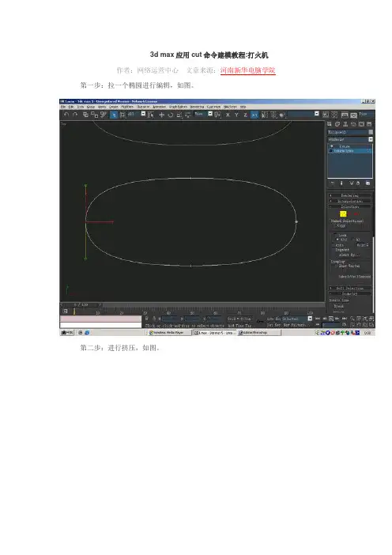Switch to the Display command panel icon
The image size is (392, 555).
tap(361, 124)
